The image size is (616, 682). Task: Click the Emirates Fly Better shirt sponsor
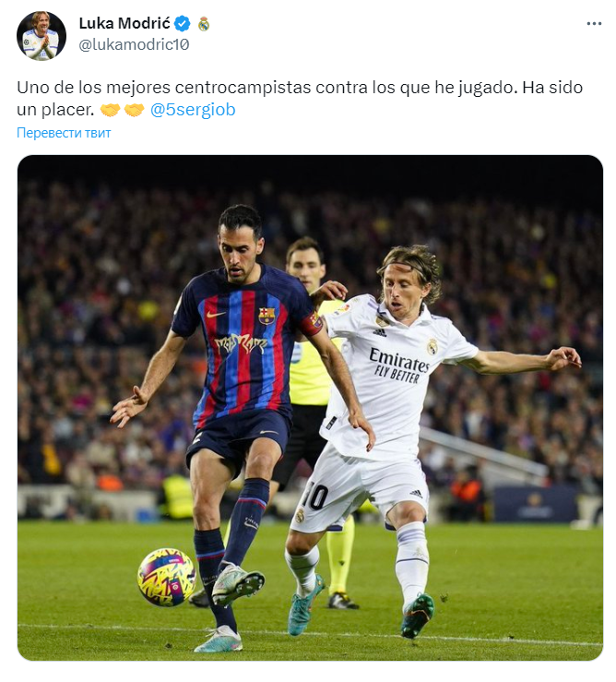399,365
